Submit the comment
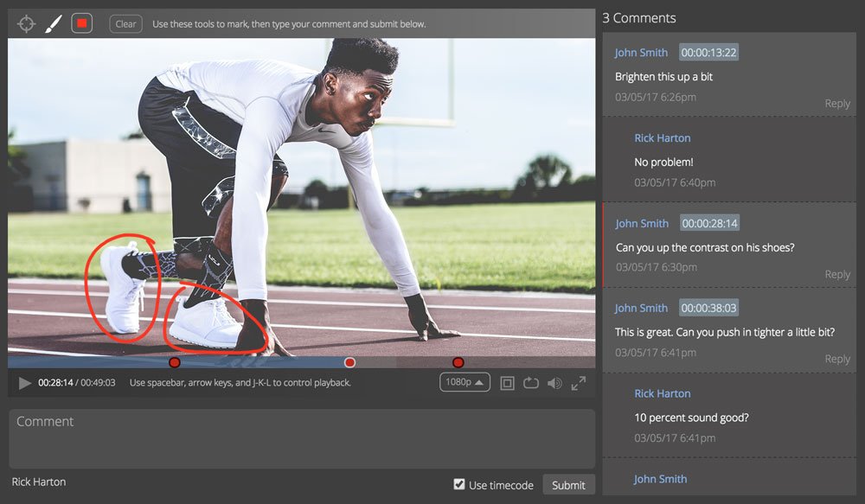 coord(569,485)
